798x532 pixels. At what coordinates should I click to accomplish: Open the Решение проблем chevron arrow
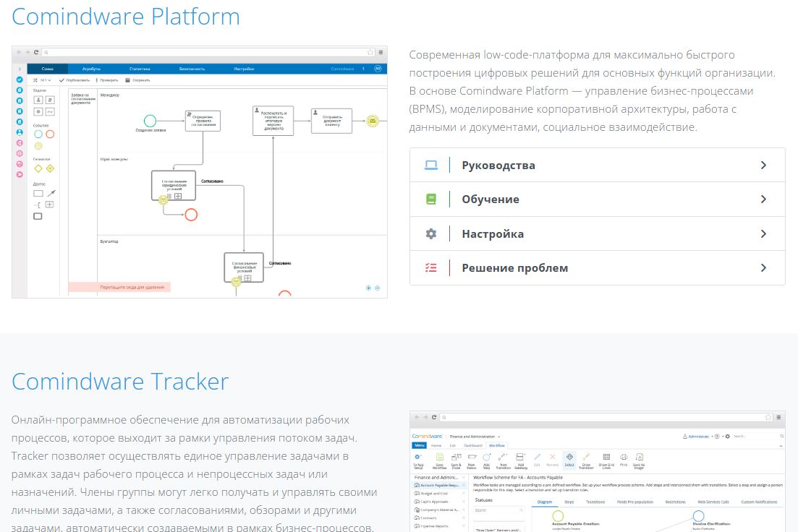[763, 267]
